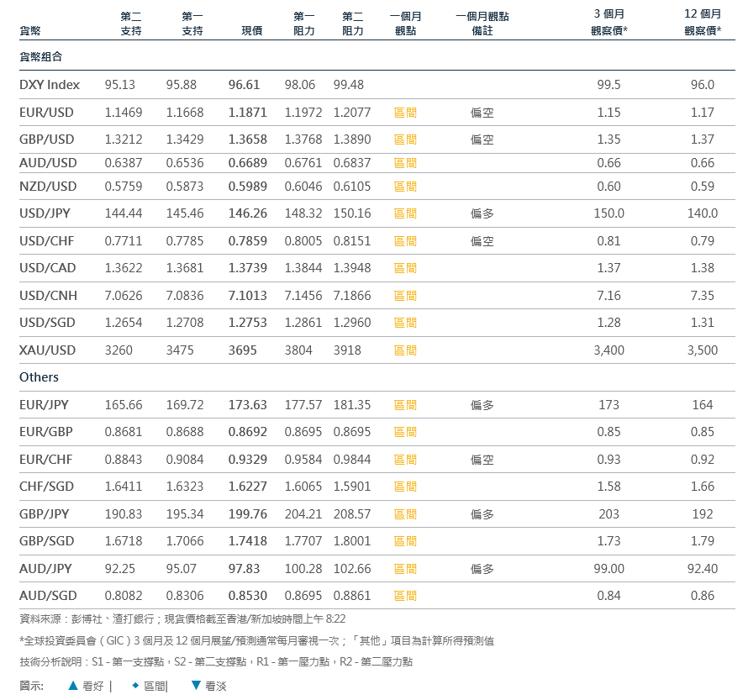The height and width of the screenshot is (700, 743).
Task: Select the XAU/USD current price 3695
Action: (243, 350)
